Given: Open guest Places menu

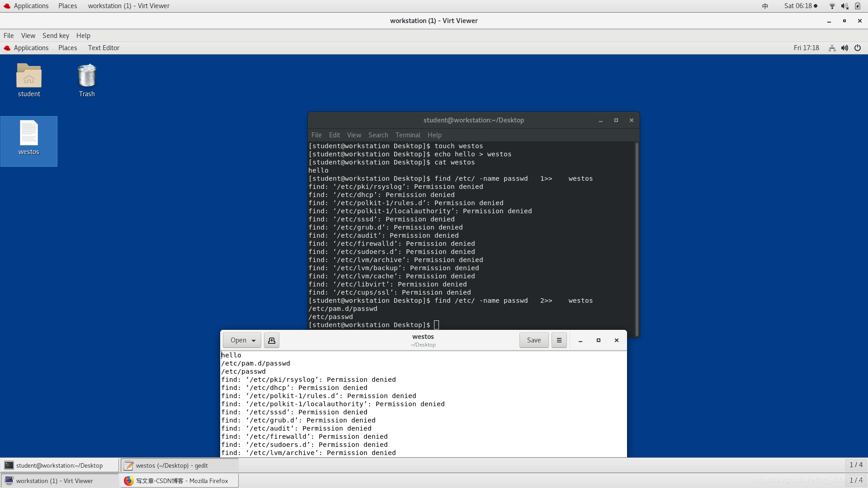Looking at the screenshot, I should 67,48.
